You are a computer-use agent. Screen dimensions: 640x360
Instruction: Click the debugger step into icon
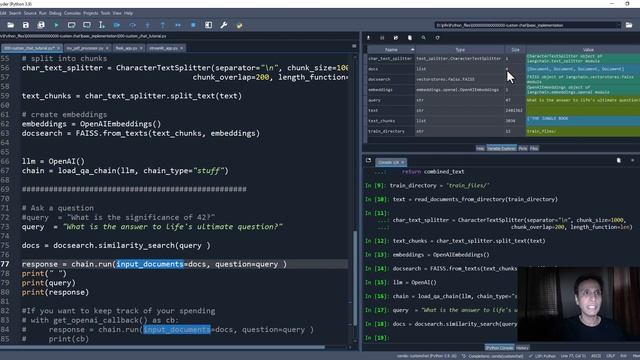click(147, 25)
